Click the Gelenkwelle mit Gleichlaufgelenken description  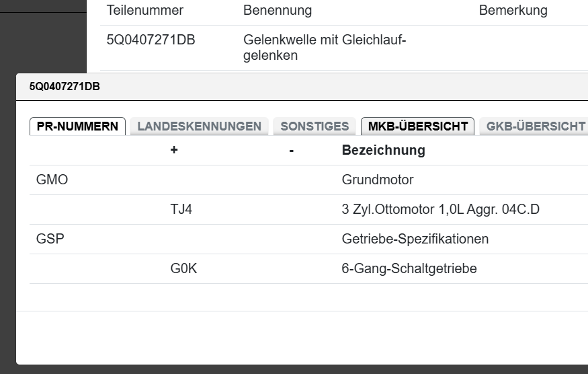click(325, 48)
